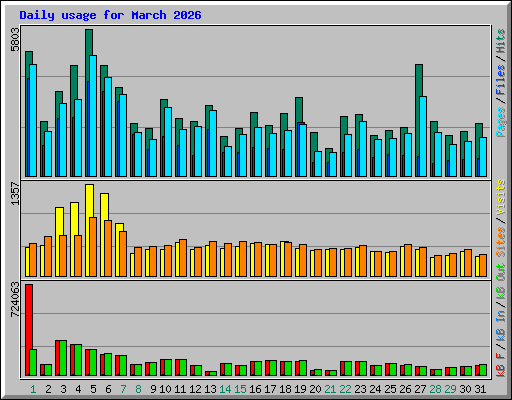Select day 17 on the x-axis

[270, 389]
